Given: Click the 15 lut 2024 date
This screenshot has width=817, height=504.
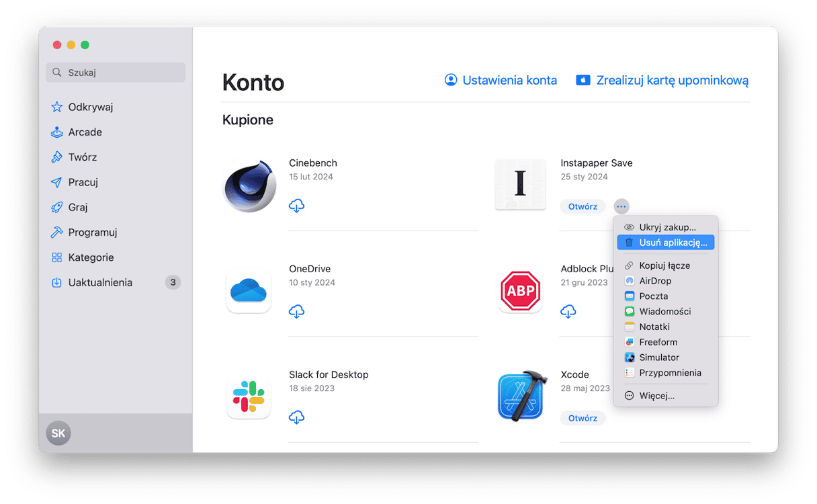Looking at the screenshot, I should coord(311,177).
